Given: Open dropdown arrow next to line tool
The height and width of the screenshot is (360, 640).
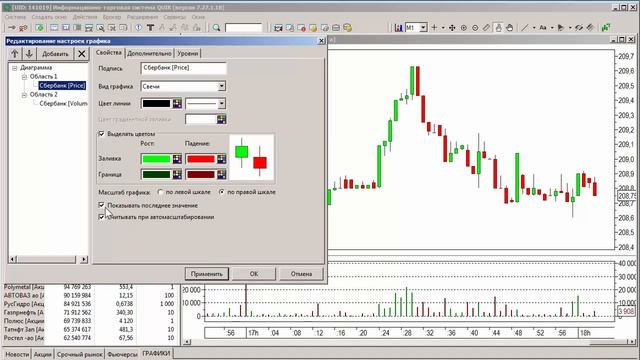Looking at the screenshot, I should click(534, 27).
